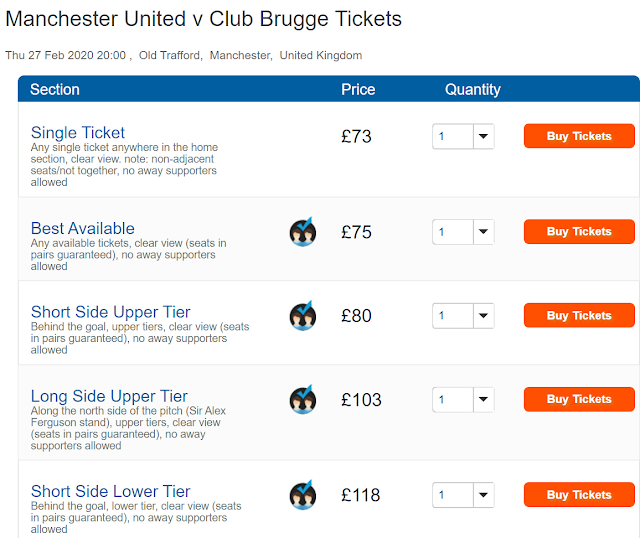Expand quantity selector for Long Side Upper Tier
Screen dimensions: 640x538
[x=463, y=400]
